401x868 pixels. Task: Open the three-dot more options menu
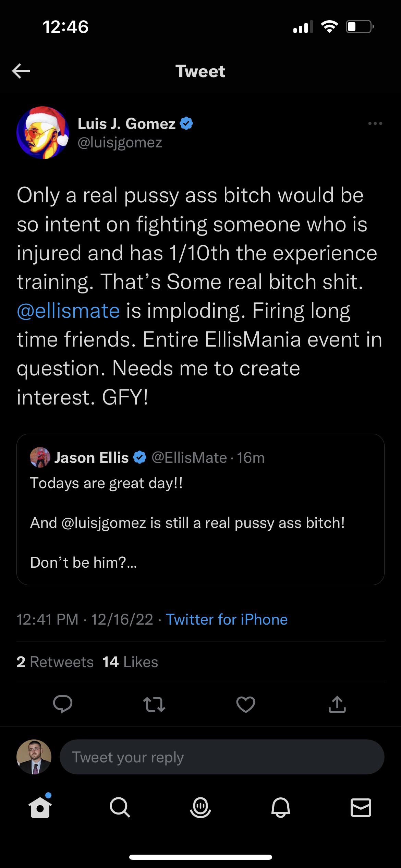pos(375,123)
